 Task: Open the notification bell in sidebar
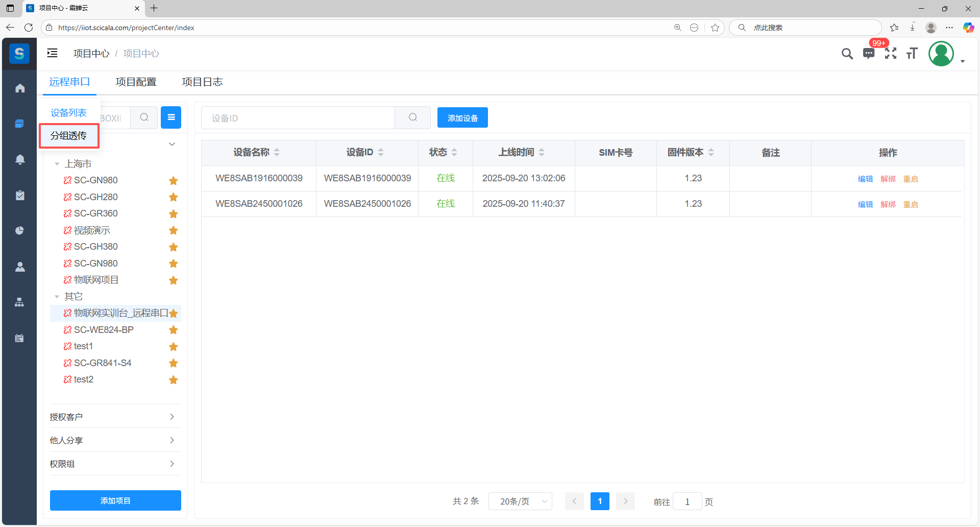[x=20, y=159]
